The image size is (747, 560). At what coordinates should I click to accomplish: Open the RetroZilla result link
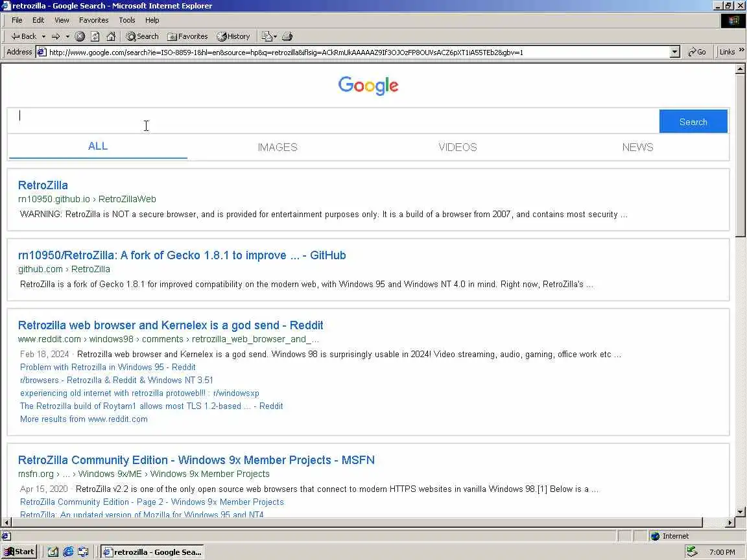(x=43, y=185)
